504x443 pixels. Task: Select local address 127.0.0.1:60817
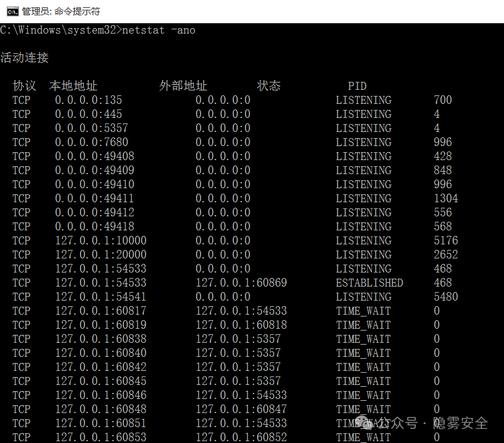(x=101, y=310)
